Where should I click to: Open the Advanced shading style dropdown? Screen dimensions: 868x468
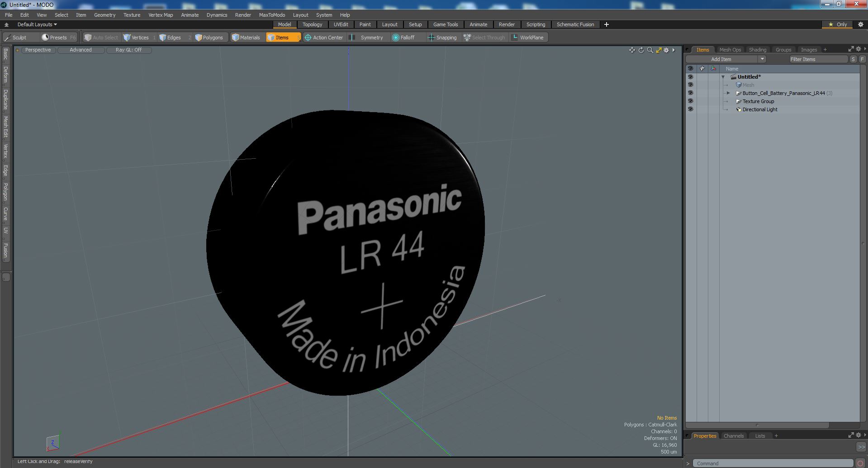pos(81,50)
